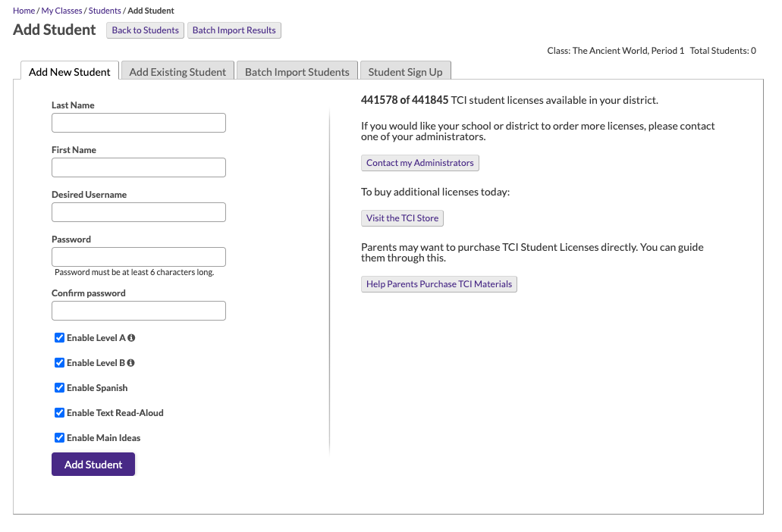Uncheck Enable Level B

pyautogui.click(x=59, y=362)
